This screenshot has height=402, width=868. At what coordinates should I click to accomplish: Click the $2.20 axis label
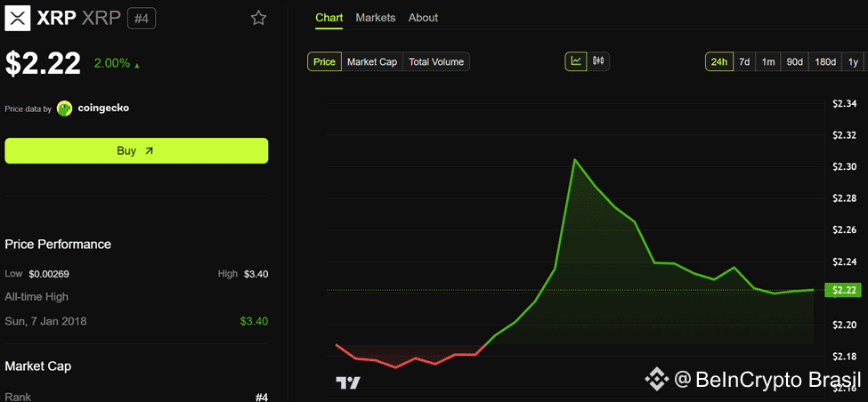pyautogui.click(x=844, y=325)
